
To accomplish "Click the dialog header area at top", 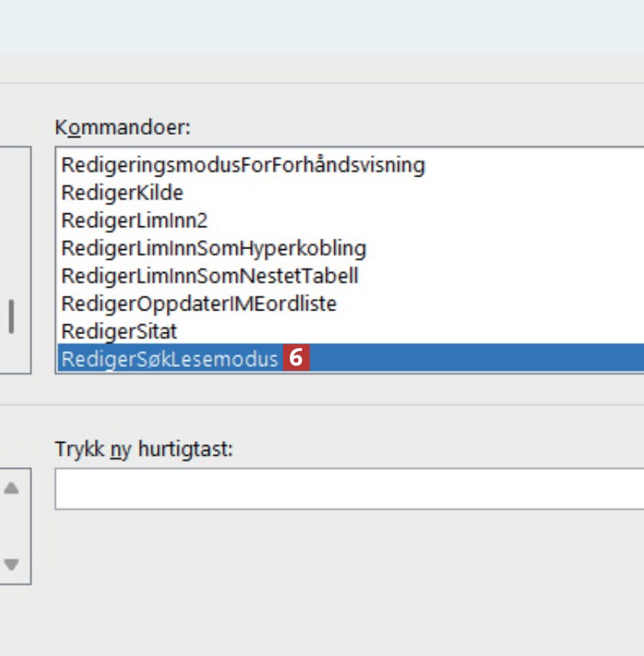I will click(x=322, y=27).
